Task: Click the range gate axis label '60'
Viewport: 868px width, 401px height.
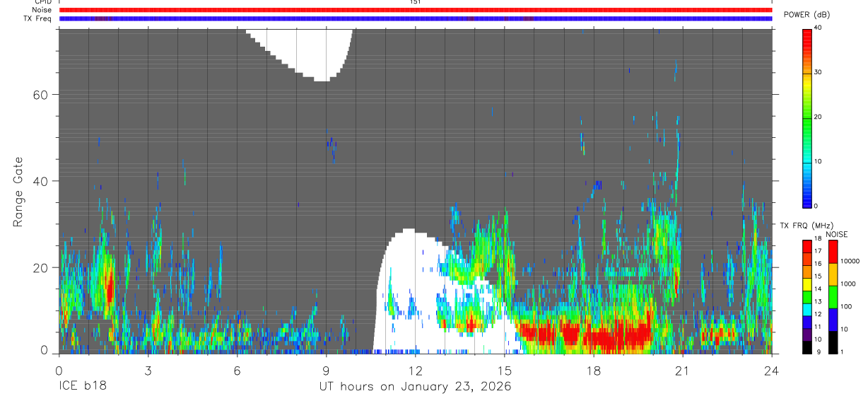Action: click(x=40, y=95)
